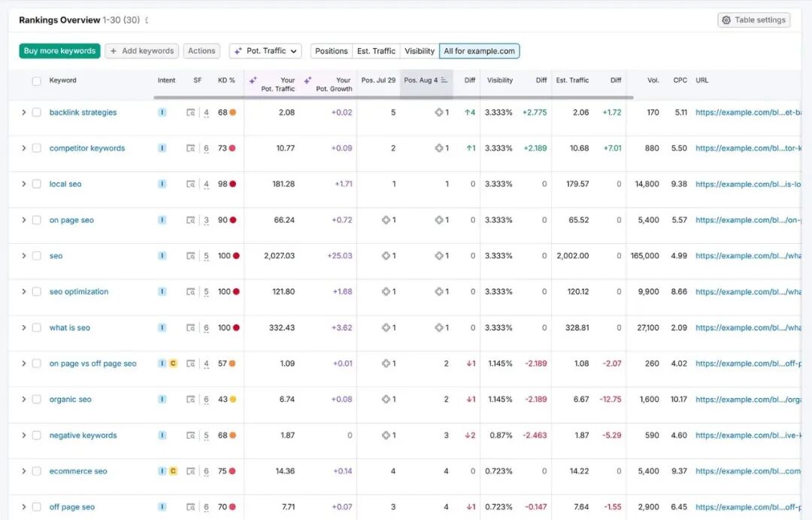Viewport: 812px width, 520px height.
Task: Click Jul 29 position feature icon for negative keywords
Action: [386, 436]
